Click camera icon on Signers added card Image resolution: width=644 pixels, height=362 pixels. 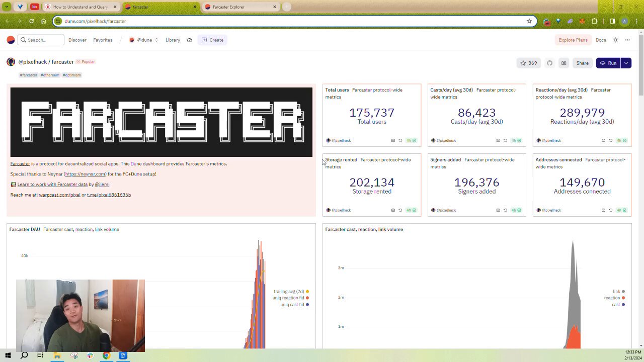pyautogui.click(x=498, y=210)
